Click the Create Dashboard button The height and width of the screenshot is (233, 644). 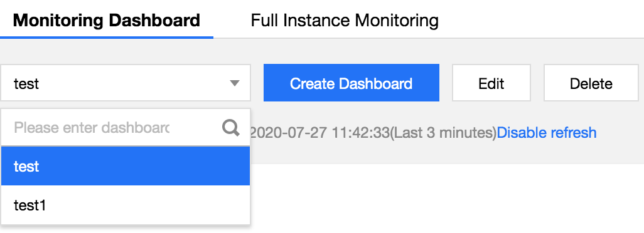click(351, 83)
